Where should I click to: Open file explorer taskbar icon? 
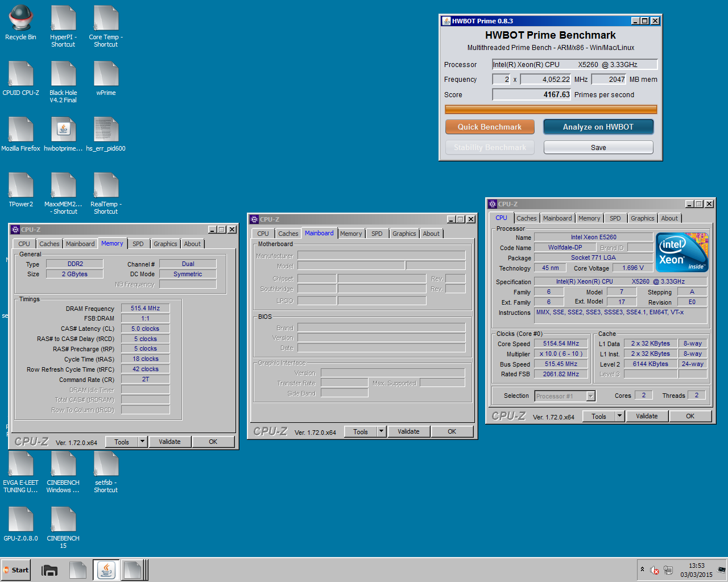[x=50, y=570]
